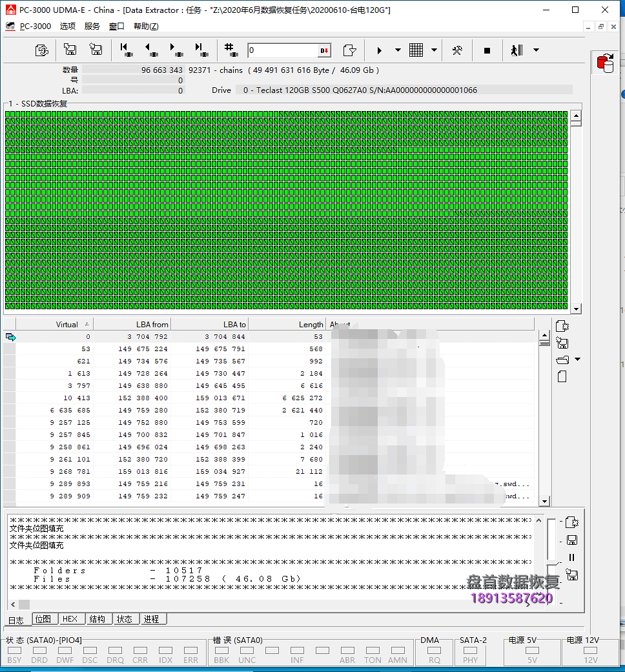This screenshot has width=625, height=672.
Task: Go to previous chain toolbar icon
Action: 151,50
